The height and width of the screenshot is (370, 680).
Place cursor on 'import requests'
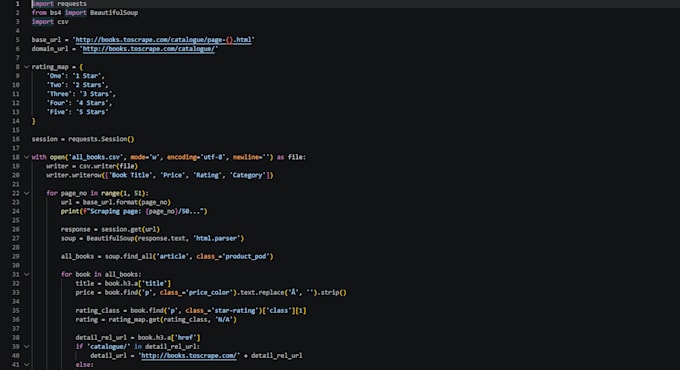(x=59, y=3)
